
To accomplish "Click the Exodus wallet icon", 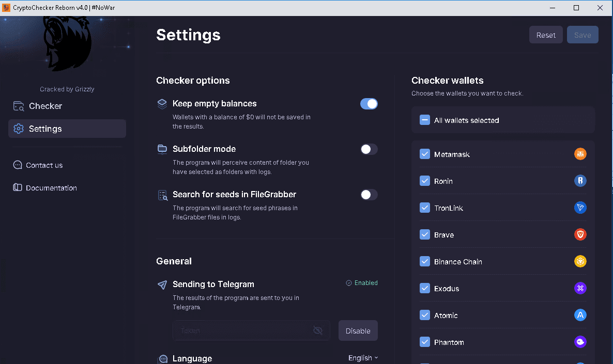I will [580, 288].
